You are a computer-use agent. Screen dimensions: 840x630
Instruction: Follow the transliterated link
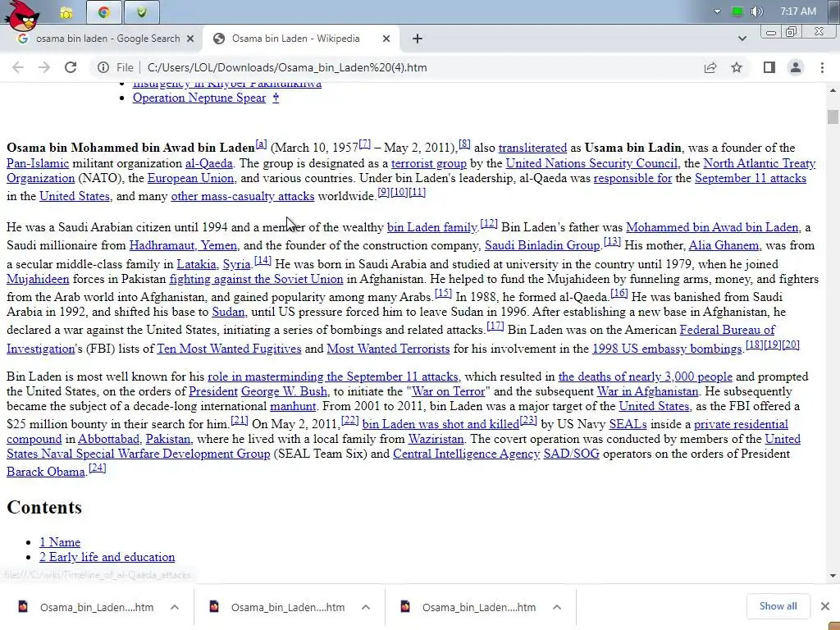tap(532, 148)
